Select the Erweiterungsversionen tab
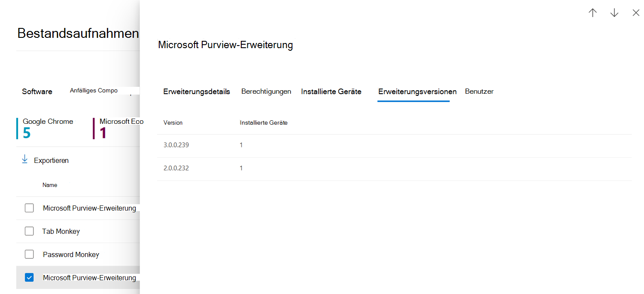The width and height of the screenshot is (644, 294). [x=417, y=92]
